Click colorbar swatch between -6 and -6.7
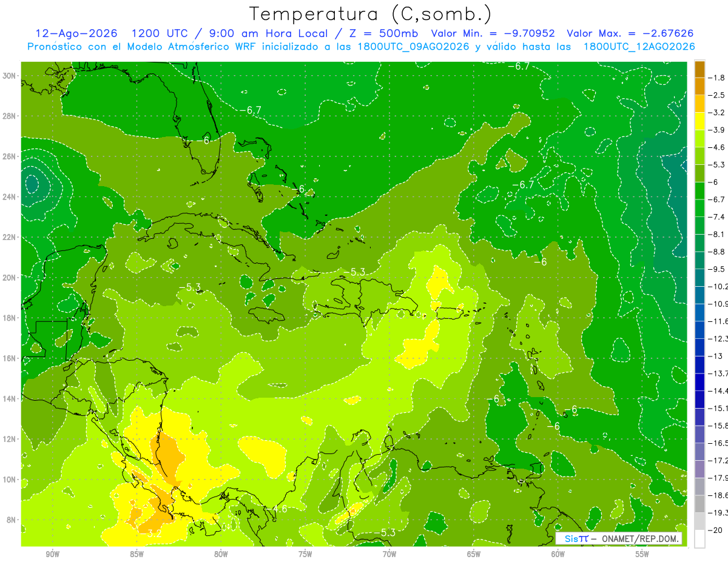 (699, 191)
